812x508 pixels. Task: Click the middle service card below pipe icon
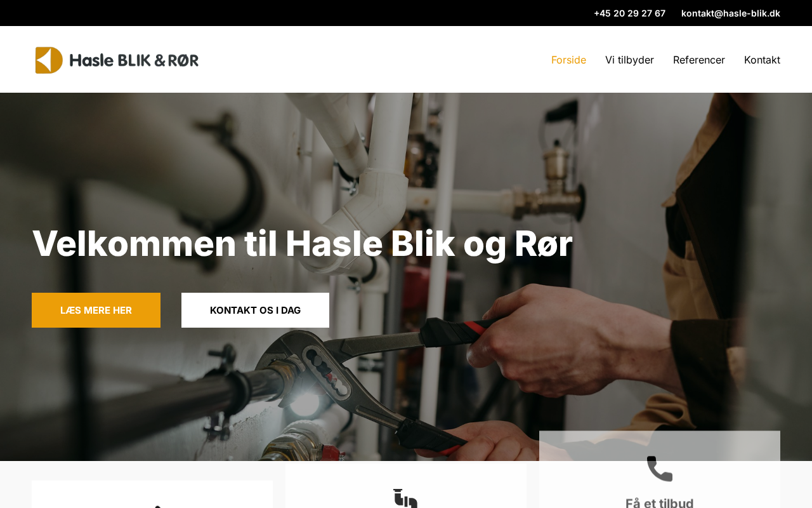pyautogui.click(x=406, y=486)
